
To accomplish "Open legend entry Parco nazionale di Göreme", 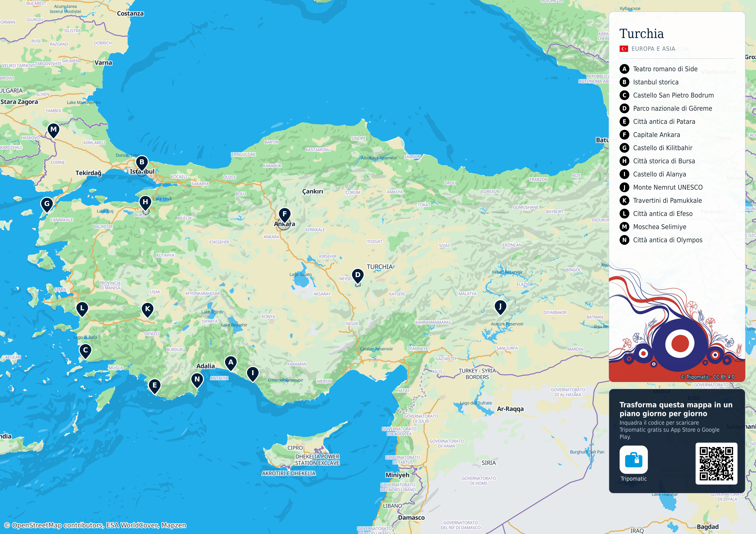I will [666, 108].
